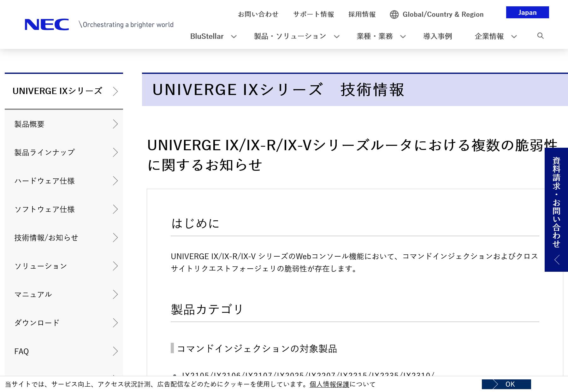The height and width of the screenshot is (392, 568).
Task: Open the 資料請求・お問い合わせ side tab
Action: pos(556,210)
